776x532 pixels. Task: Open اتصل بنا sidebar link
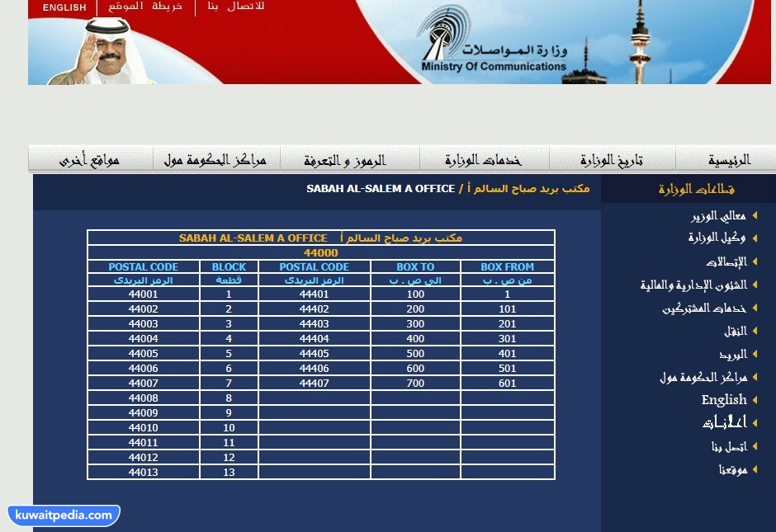point(729,446)
